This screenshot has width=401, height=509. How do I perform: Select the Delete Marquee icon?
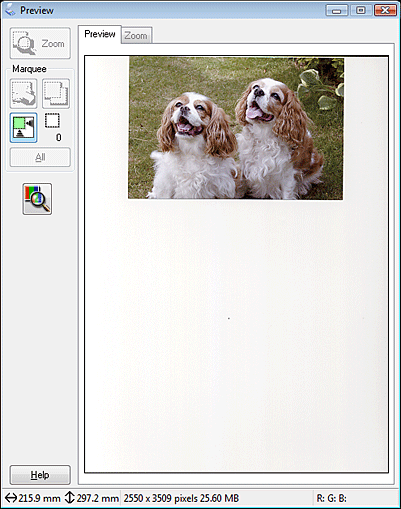click(23, 94)
